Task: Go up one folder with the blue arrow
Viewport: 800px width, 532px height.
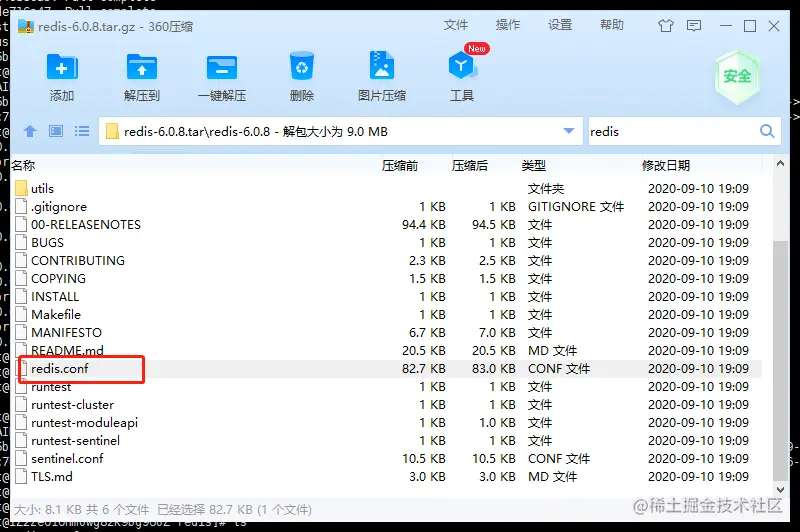Action: (30, 132)
